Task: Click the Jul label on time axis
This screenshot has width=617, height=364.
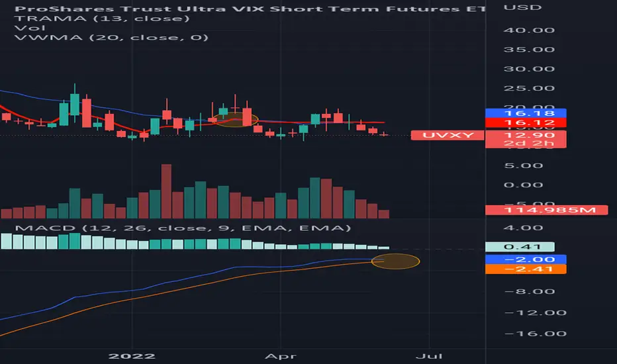Action: [429, 357]
